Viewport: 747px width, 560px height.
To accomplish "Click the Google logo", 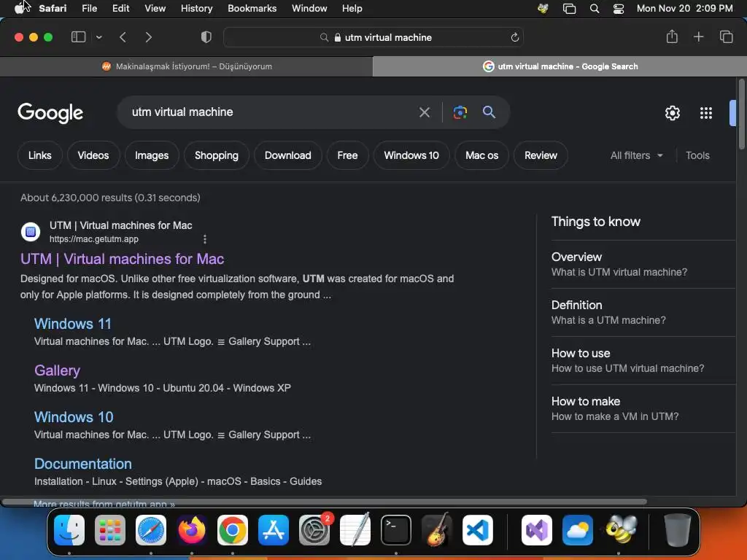I will (50, 113).
